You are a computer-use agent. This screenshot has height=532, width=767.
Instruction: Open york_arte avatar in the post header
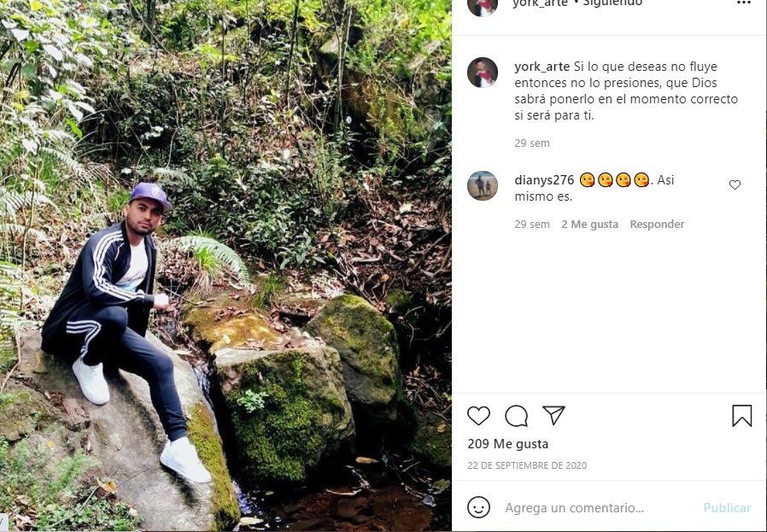[483, 5]
